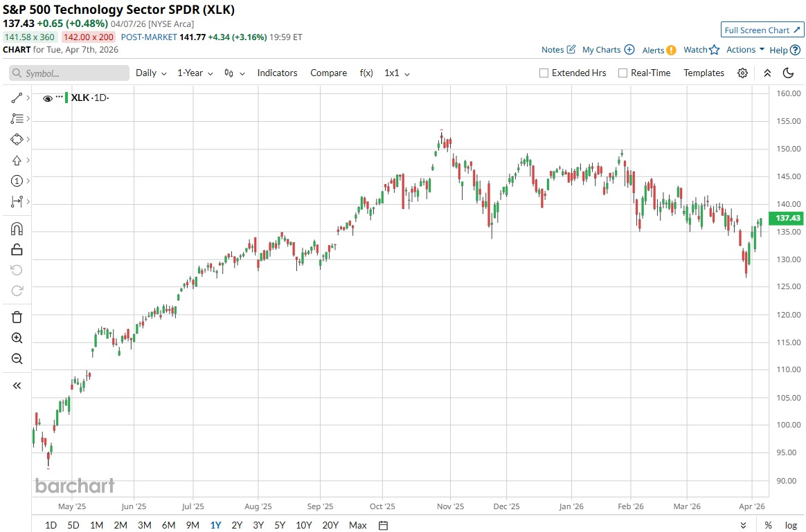Select the trend line drawing tool

[x=17, y=98]
